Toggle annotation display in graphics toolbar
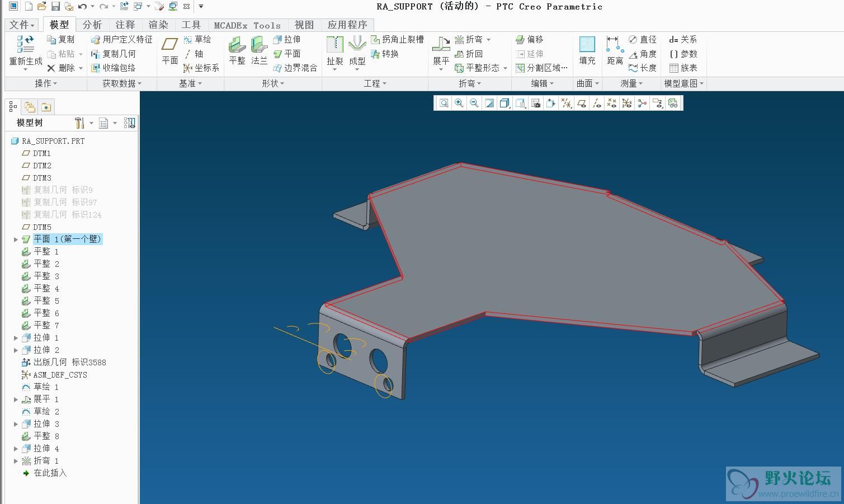The height and width of the screenshot is (504, 844). point(657,103)
